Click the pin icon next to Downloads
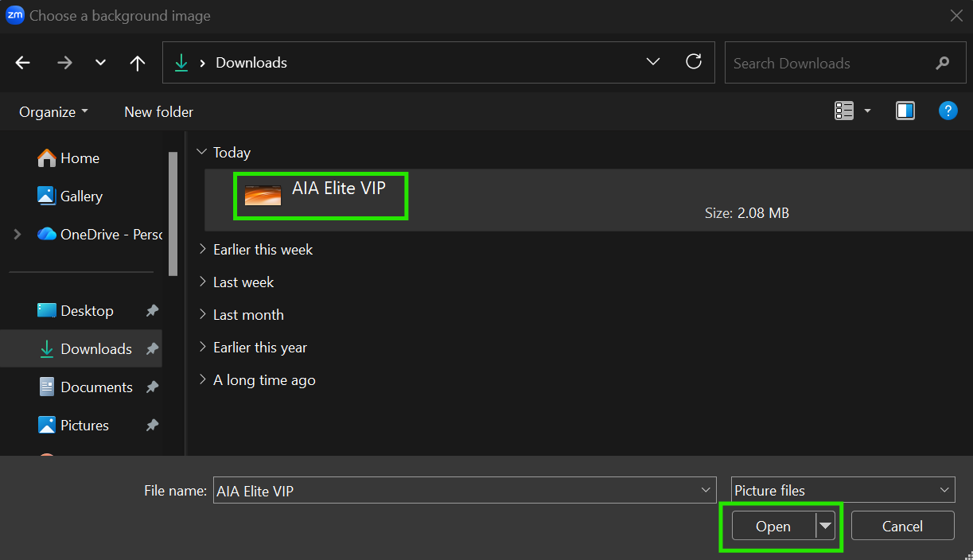This screenshot has height=560, width=973. click(152, 349)
